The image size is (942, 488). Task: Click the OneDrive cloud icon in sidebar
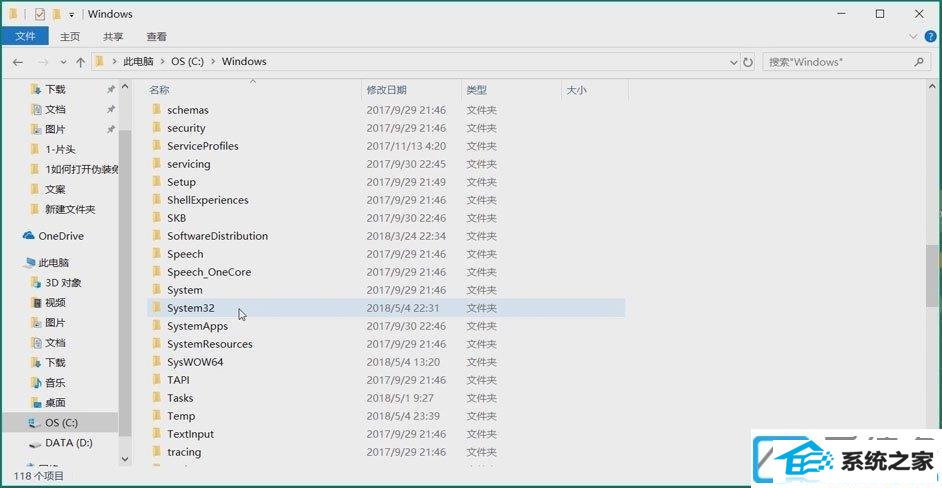28,236
